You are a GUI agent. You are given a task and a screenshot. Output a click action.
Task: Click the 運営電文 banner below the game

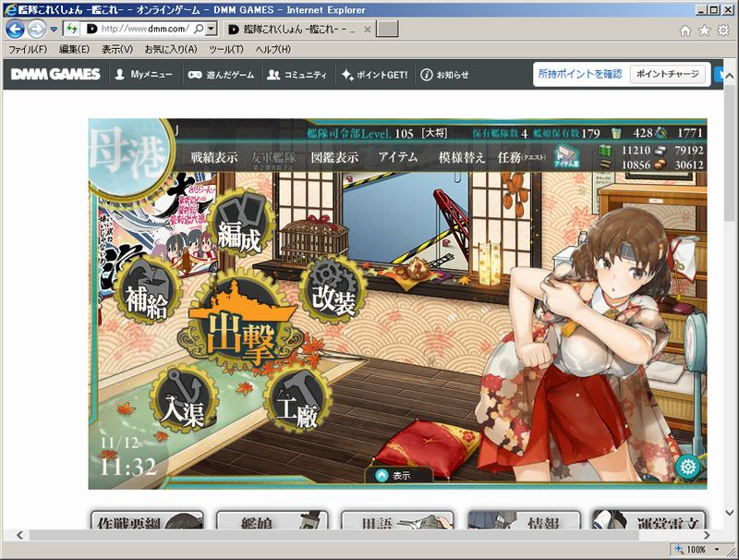[649, 519]
